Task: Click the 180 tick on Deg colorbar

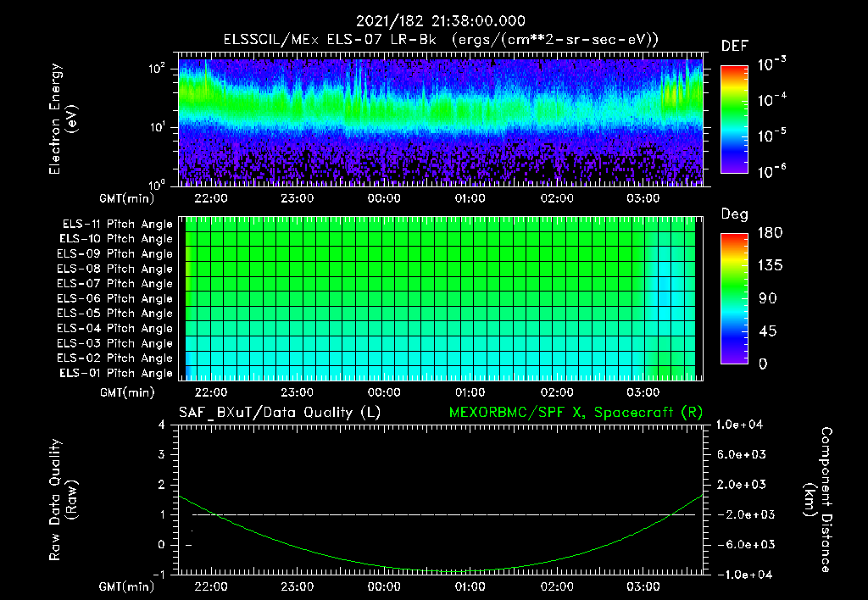Action: [770, 233]
